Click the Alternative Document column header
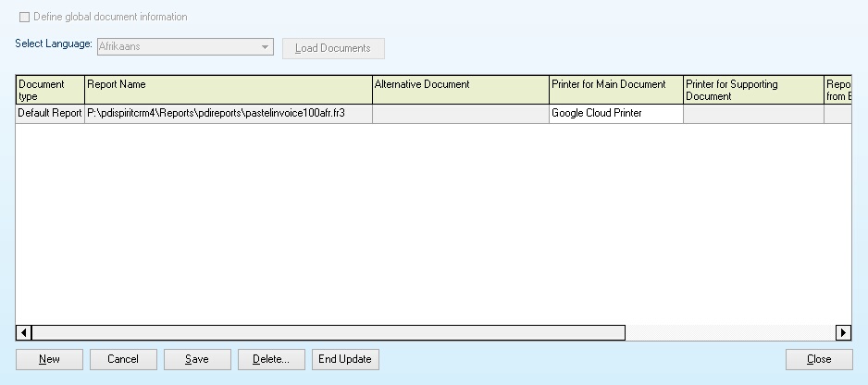Image resolution: width=868 pixels, height=385 pixels. 461,90
